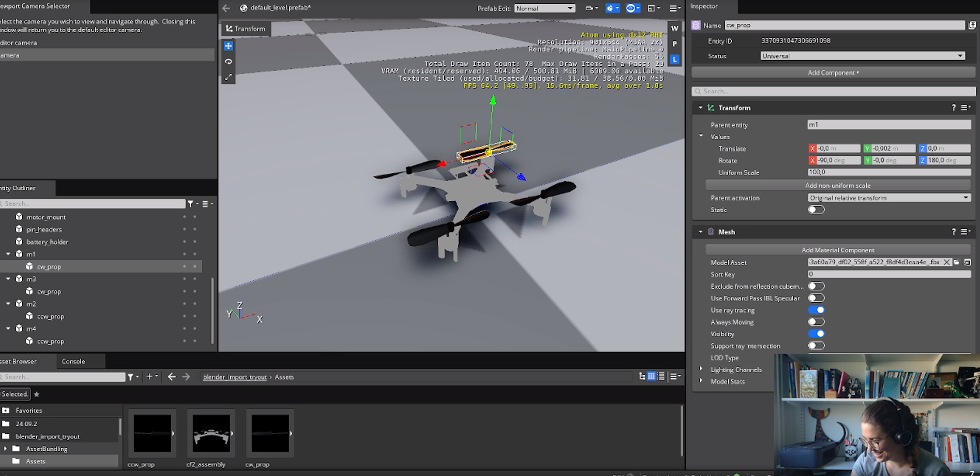Turn off the Mesh Visibility toggle
The width and height of the screenshot is (980, 476).
(816, 334)
